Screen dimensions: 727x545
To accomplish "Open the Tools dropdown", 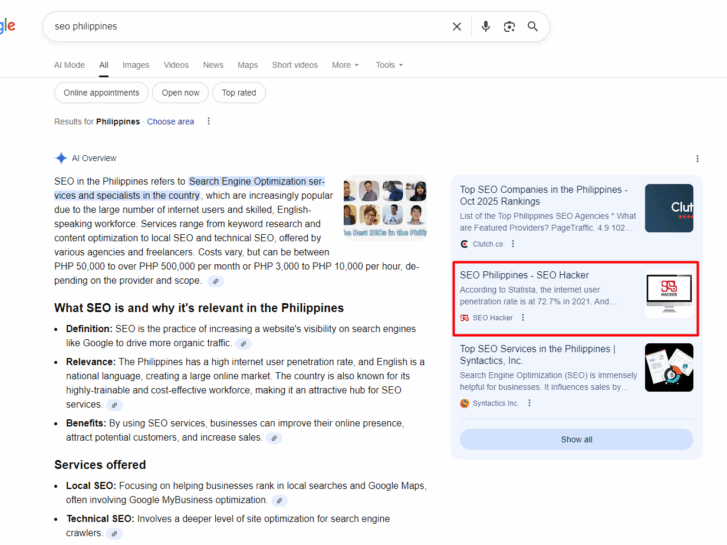I will pyautogui.click(x=389, y=65).
